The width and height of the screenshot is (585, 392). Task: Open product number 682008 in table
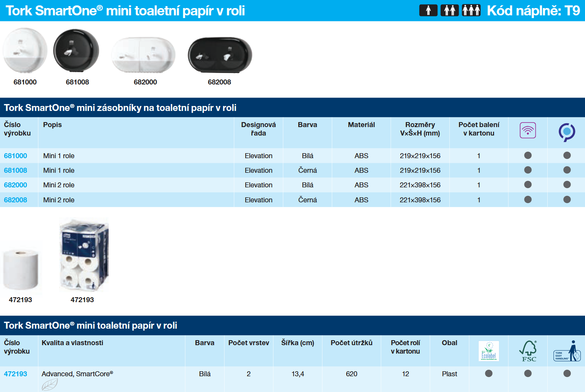pos(15,200)
